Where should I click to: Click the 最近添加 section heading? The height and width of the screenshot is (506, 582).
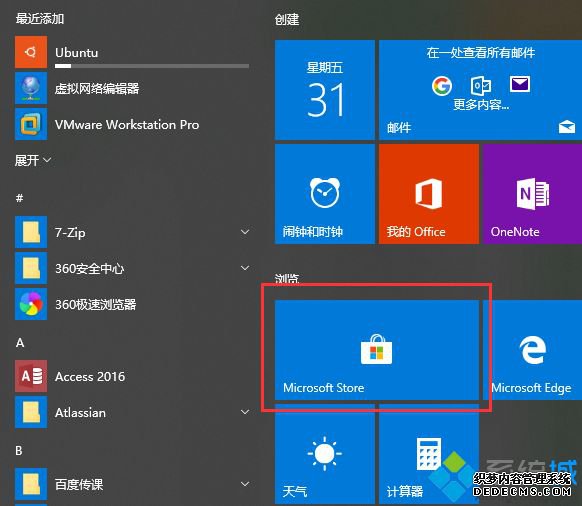pos(40,19)
